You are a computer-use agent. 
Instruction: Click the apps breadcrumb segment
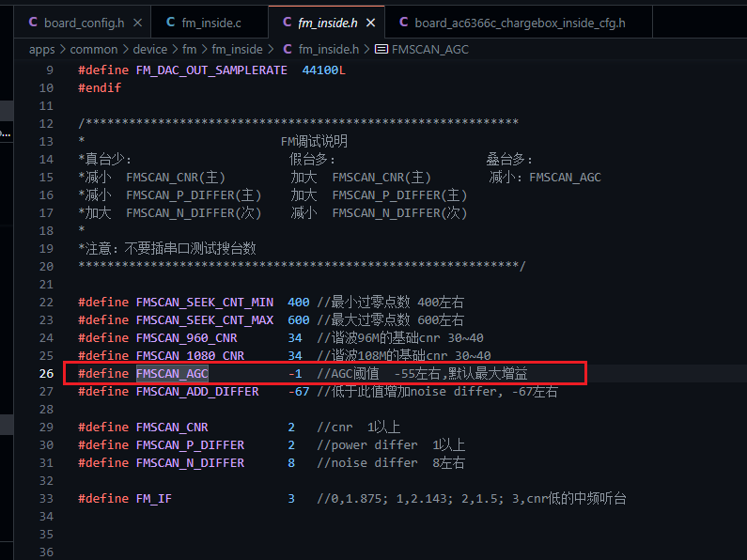tap(42, 50)
